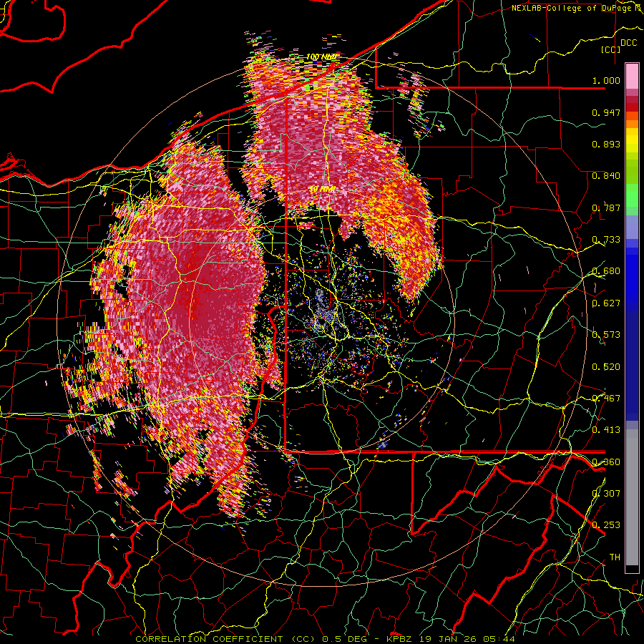Select the orange band of the color bar

[632, 124]
